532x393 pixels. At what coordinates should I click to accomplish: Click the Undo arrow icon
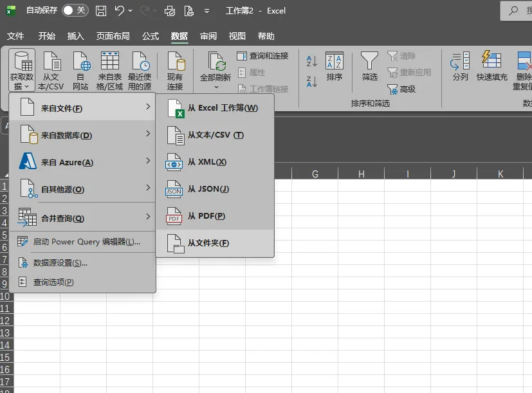click(x=119, y=10)
